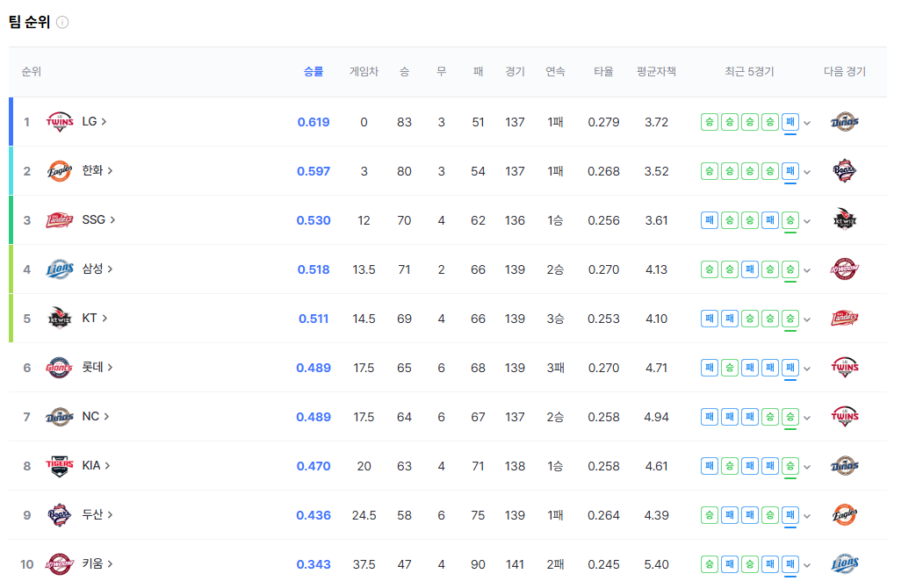The height and width of the screenshot is (588, 923).
Task: Expand KT's recent 5 games chevron
Action: [x=807, y=319]
